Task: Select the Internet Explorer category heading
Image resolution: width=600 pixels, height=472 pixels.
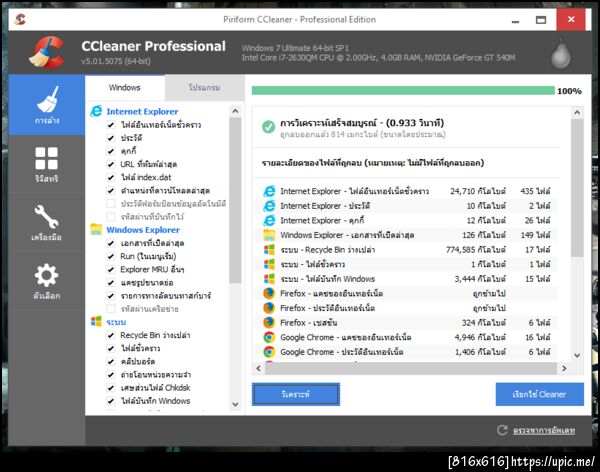Action: (x=142, y=111)
